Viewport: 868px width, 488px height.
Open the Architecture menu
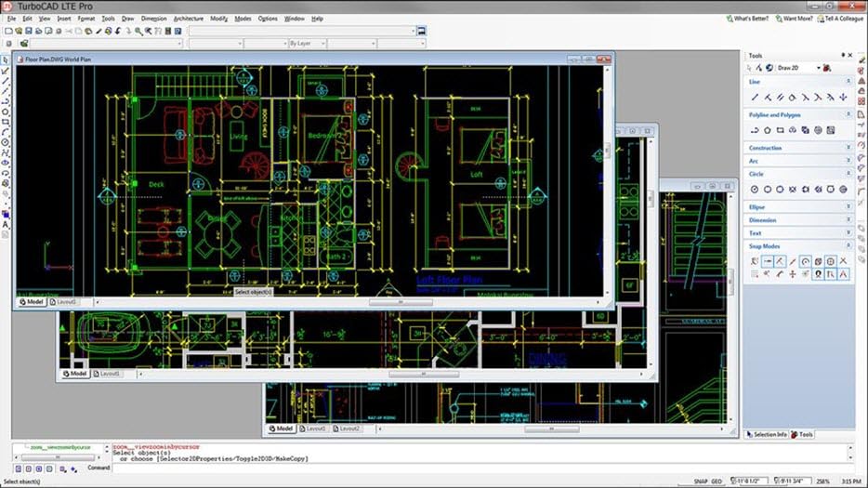[x=189, y=19]
